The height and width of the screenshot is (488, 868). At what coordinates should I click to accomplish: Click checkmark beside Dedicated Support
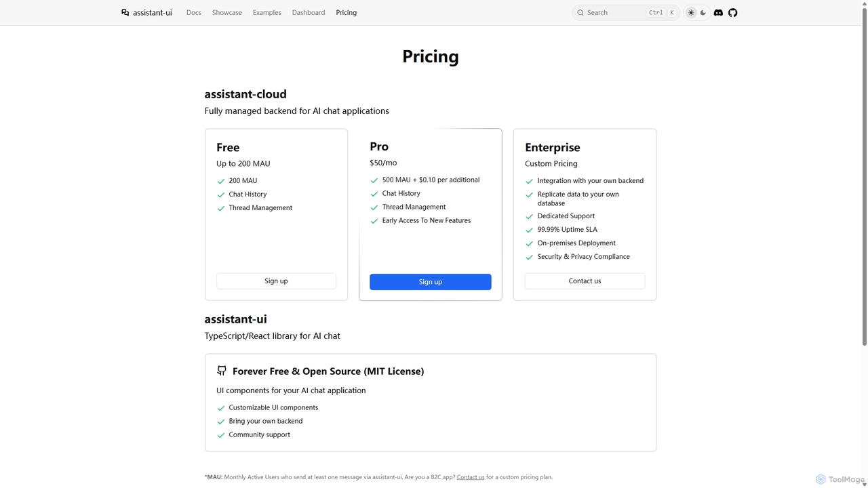pyautogui.click(x=529, y=216)
